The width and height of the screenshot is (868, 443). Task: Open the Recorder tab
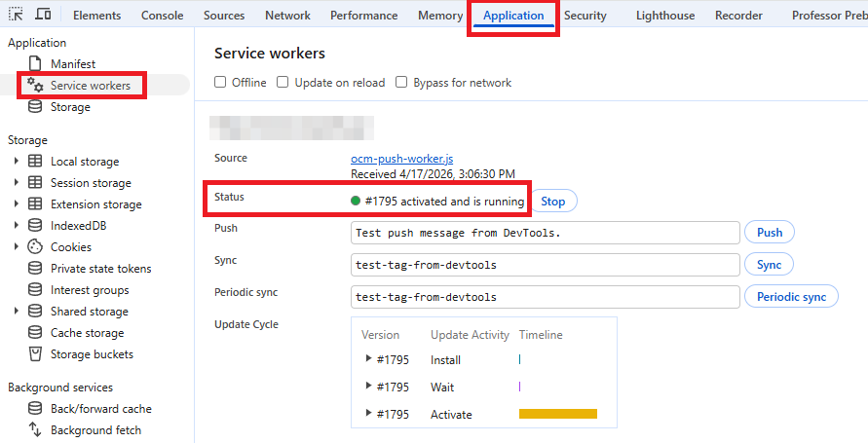pyautogui.click(x=738, y=16)
